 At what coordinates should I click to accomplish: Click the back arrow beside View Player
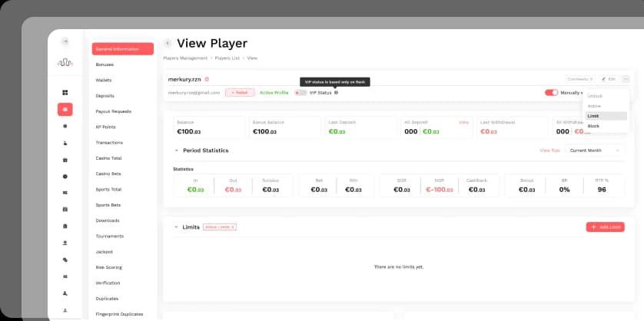(168, 43)
